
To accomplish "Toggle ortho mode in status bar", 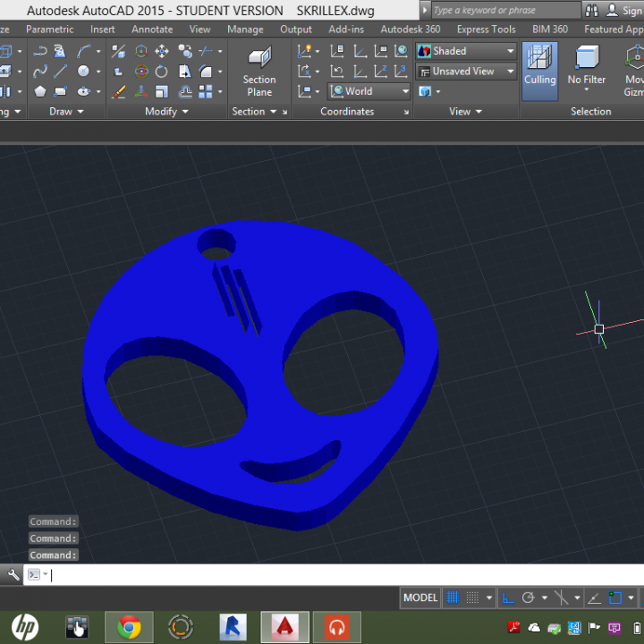I will point(506,597).
